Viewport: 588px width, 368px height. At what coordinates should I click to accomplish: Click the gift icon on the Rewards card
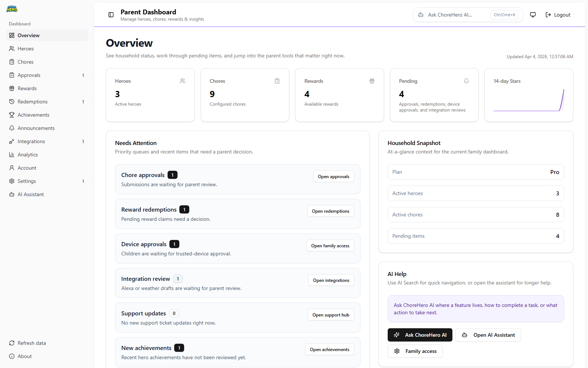(x=372, y=81)
